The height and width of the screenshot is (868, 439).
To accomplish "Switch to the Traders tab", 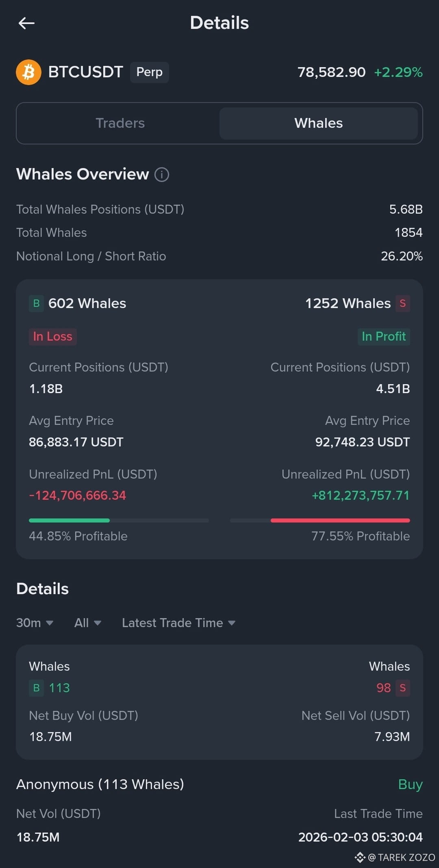I will 120,123.
